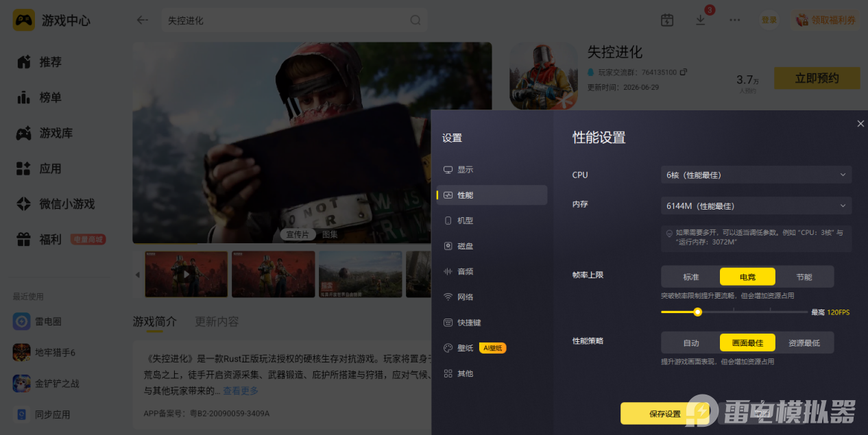Copy the player group number icon
The height and width of the screenshot is (435, 868).
pos(684,72)
